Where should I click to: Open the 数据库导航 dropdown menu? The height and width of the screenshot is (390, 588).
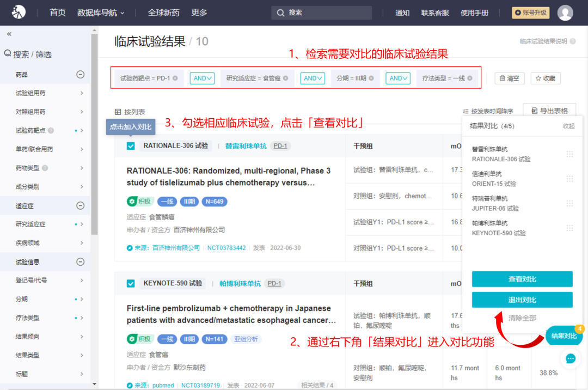tap(101, 13)
